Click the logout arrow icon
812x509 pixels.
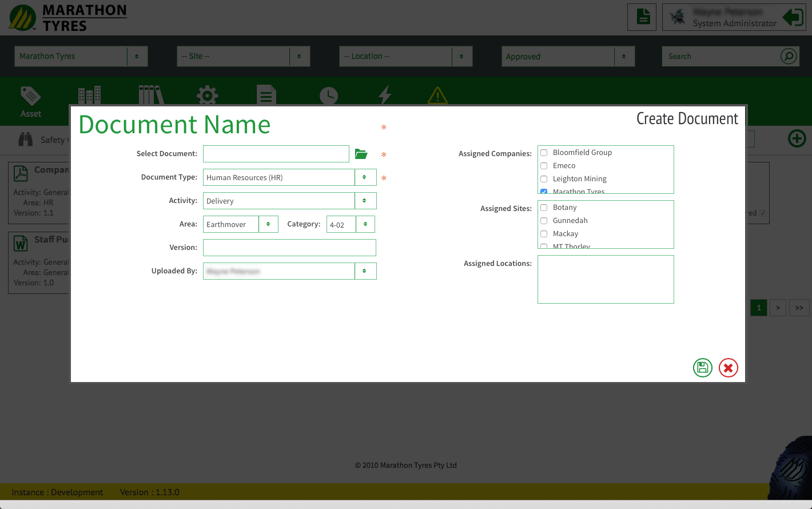click(x=793, y=17)
